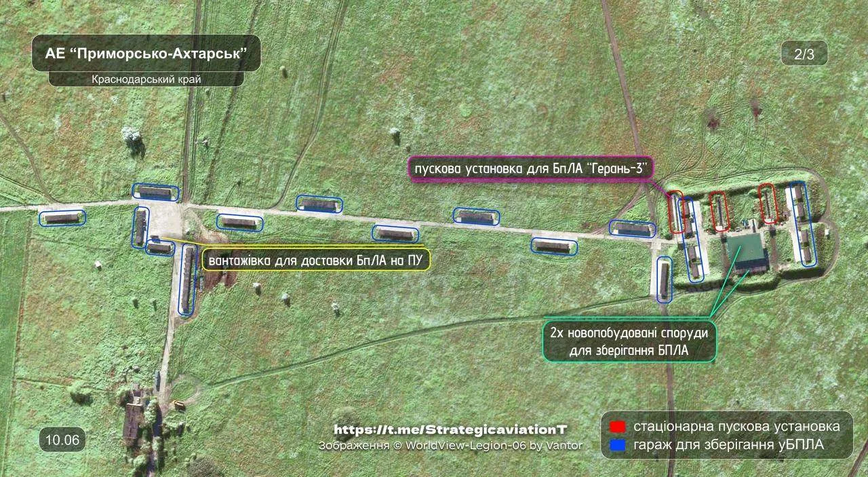868x477 pixels.
Task: Click the tall blue-outlined garage below the crossroads
Action: pyautogui.click(x=186, y=279)
